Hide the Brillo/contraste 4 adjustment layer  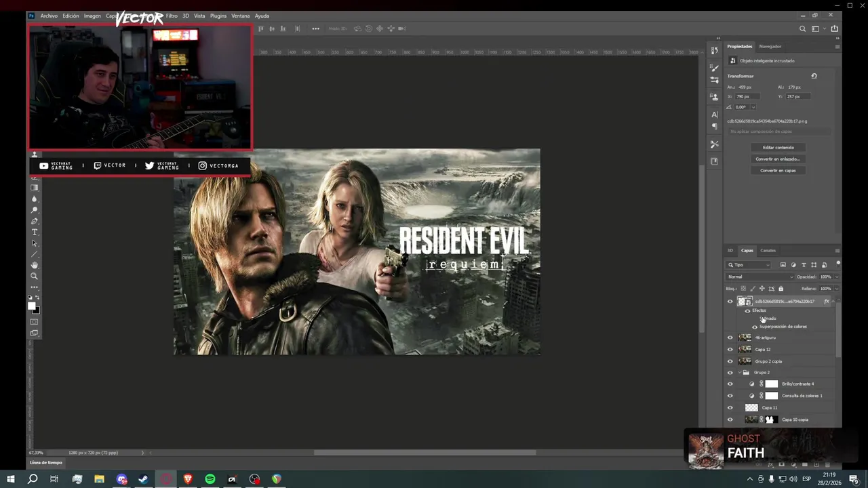point(730,384)
